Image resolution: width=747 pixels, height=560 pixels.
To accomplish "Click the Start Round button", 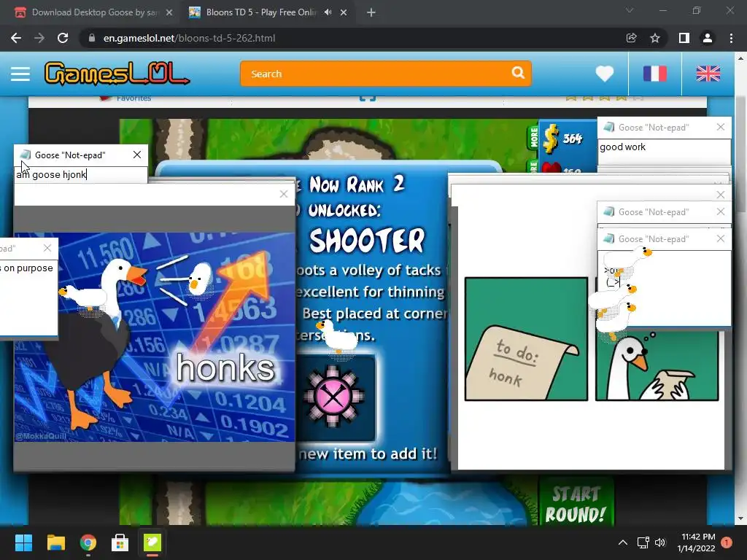I will [x=576, y=504].
